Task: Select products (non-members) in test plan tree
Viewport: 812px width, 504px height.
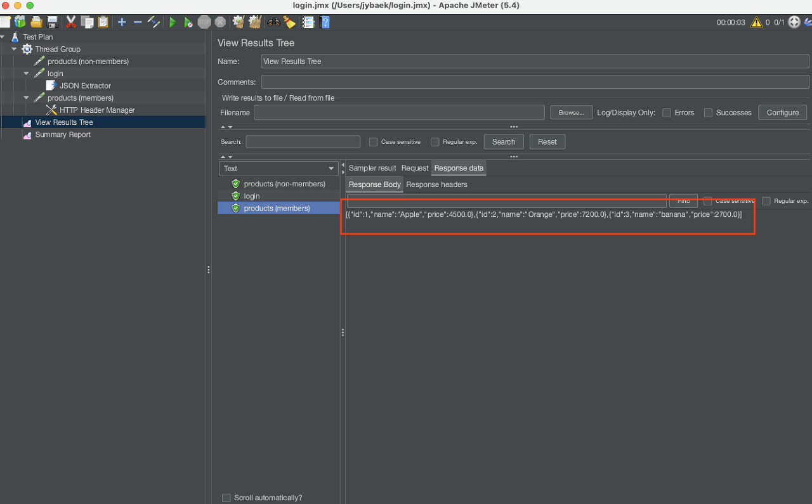Action: [x=88, y=61]
